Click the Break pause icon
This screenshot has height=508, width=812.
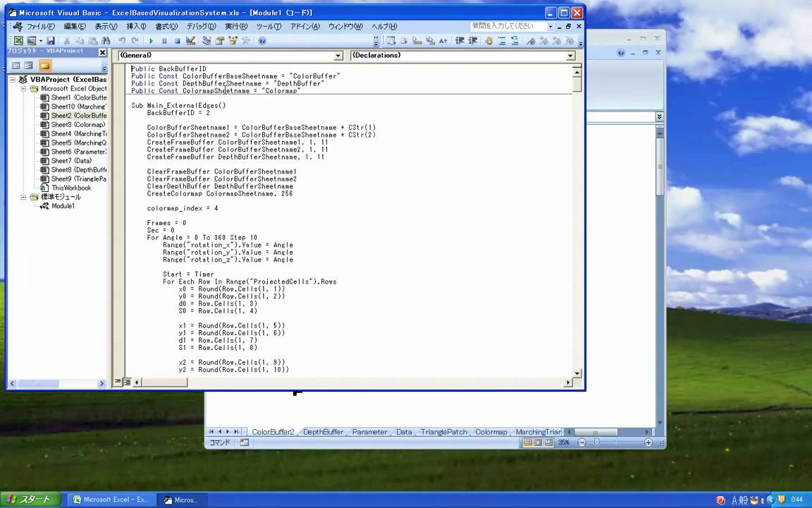(x=164, y=40)
